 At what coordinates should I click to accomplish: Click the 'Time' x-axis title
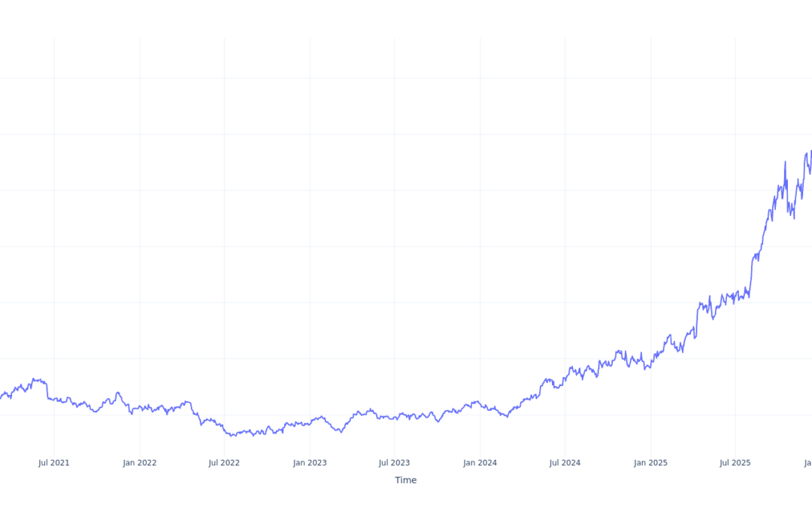click(405, 480)
